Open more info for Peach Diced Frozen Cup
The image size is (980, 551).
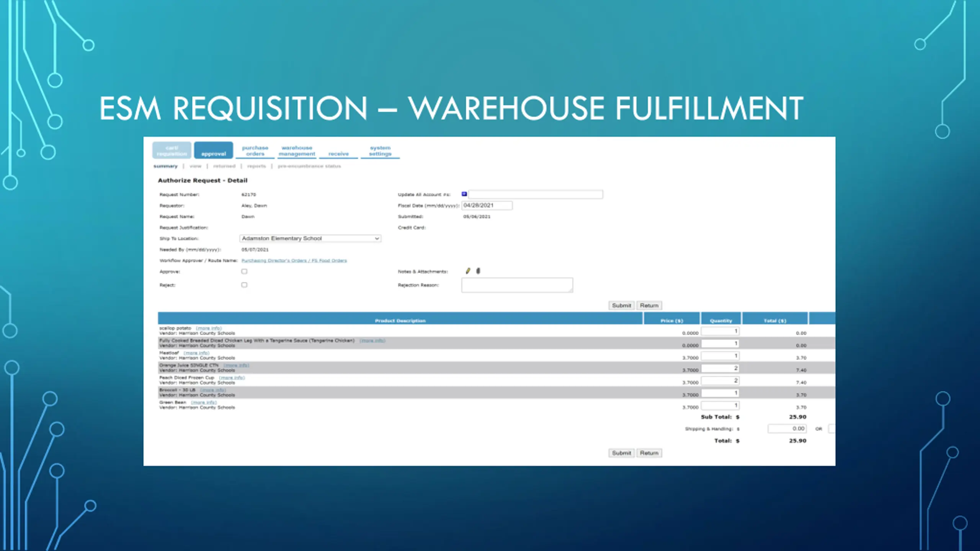232,378
